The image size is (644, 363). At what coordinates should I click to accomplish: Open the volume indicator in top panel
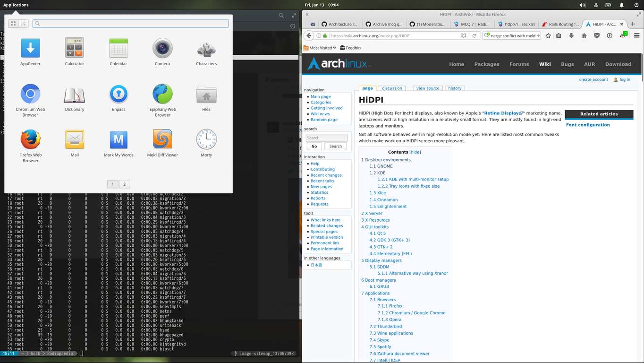click(583, 5)
